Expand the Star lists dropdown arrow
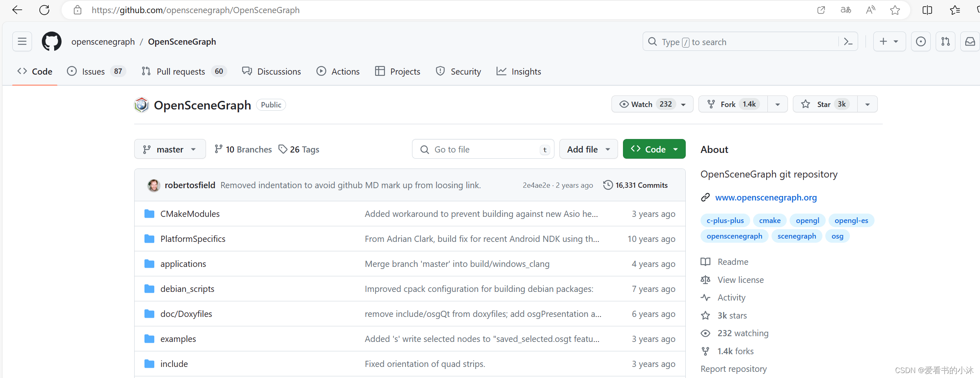Image resolution: width=980 pixels, height=378 pixels. [x=868, y=104]
